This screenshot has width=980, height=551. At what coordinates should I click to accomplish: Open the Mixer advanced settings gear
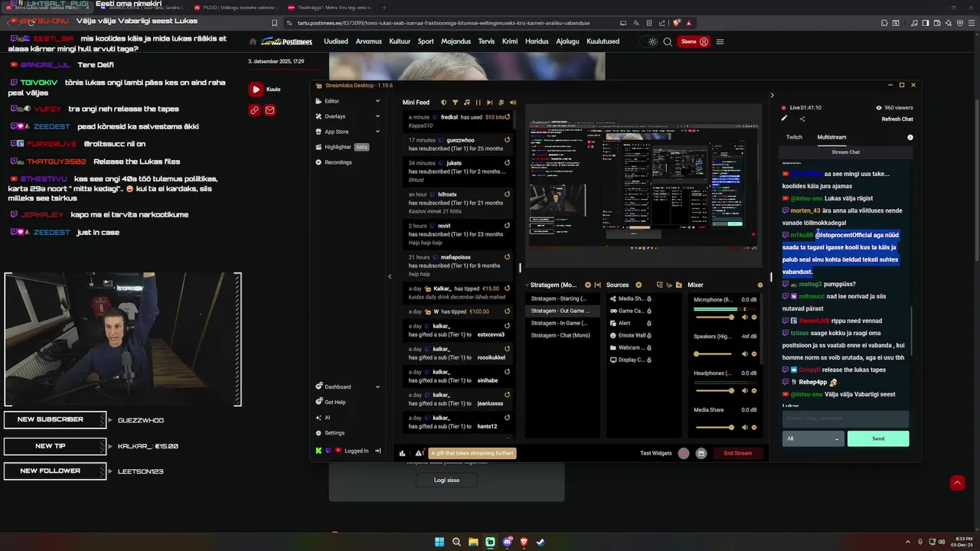760,285
